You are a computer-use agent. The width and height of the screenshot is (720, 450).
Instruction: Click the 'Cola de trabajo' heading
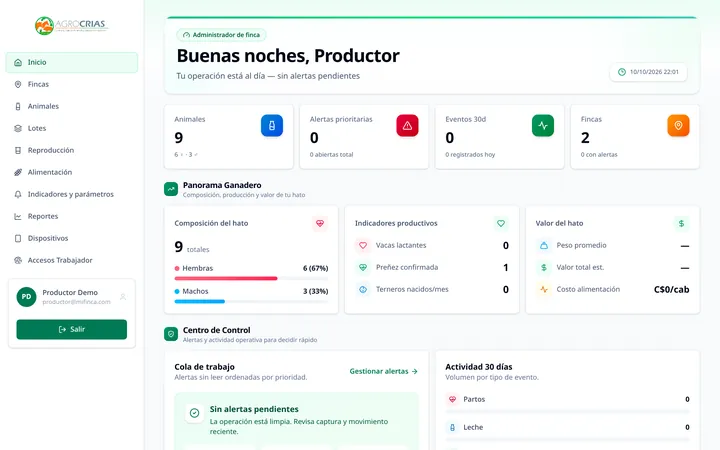pos(204,367)
